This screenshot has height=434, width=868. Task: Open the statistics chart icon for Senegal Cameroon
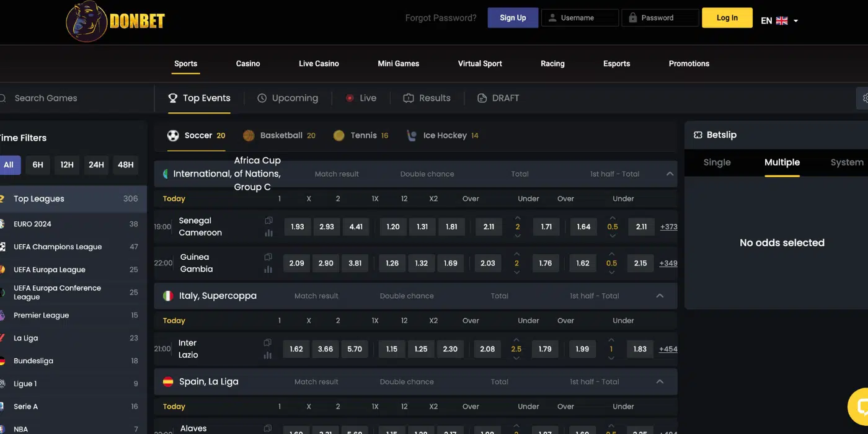tap(268, 233)
